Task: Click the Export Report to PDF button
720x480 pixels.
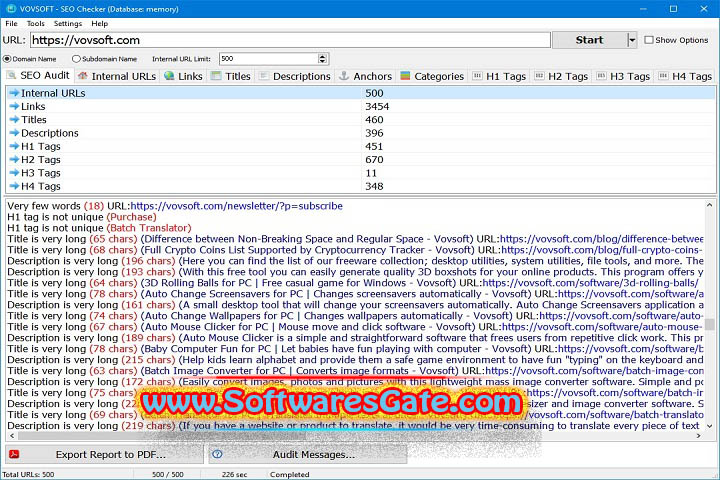Action: coord(104,454)
